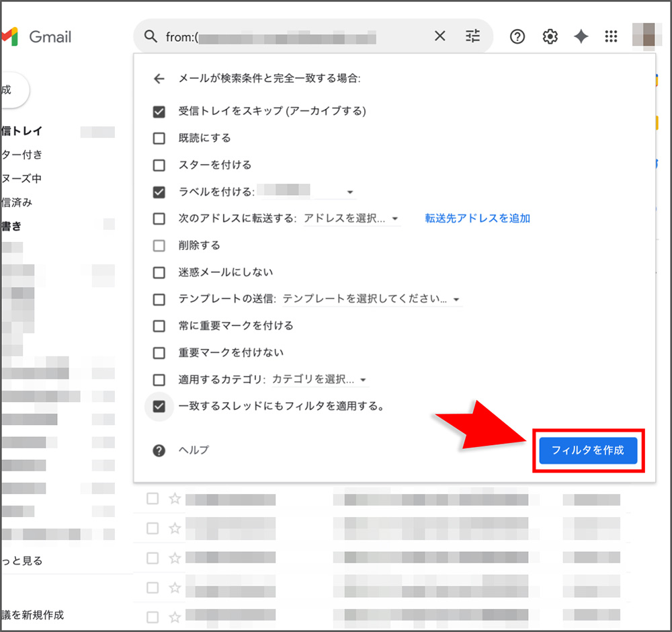Check the スターを付ける option
The width and height of the screenshot is (672, 632).
159,165
